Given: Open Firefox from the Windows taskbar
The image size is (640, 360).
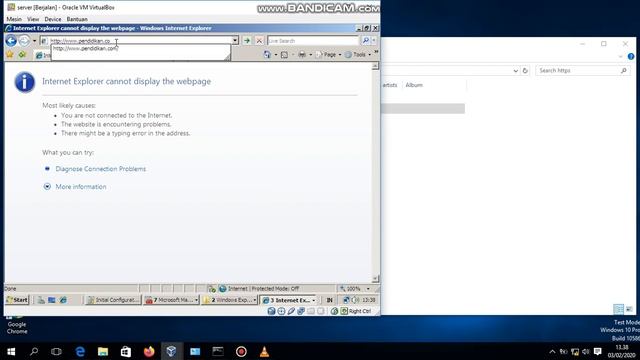Looking at the screenshot, I should [149, 351].
